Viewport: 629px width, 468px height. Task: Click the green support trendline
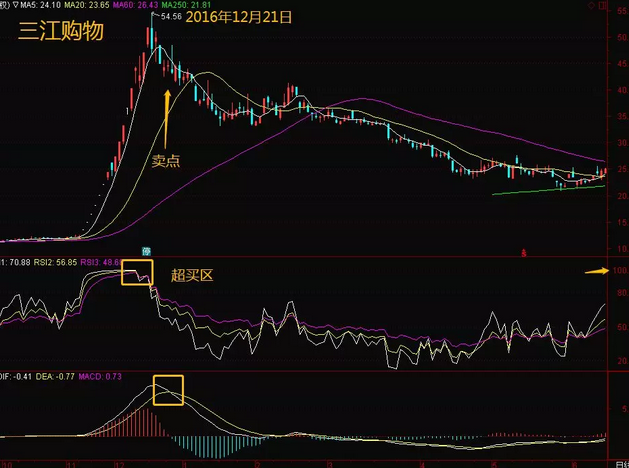(548, 190)
